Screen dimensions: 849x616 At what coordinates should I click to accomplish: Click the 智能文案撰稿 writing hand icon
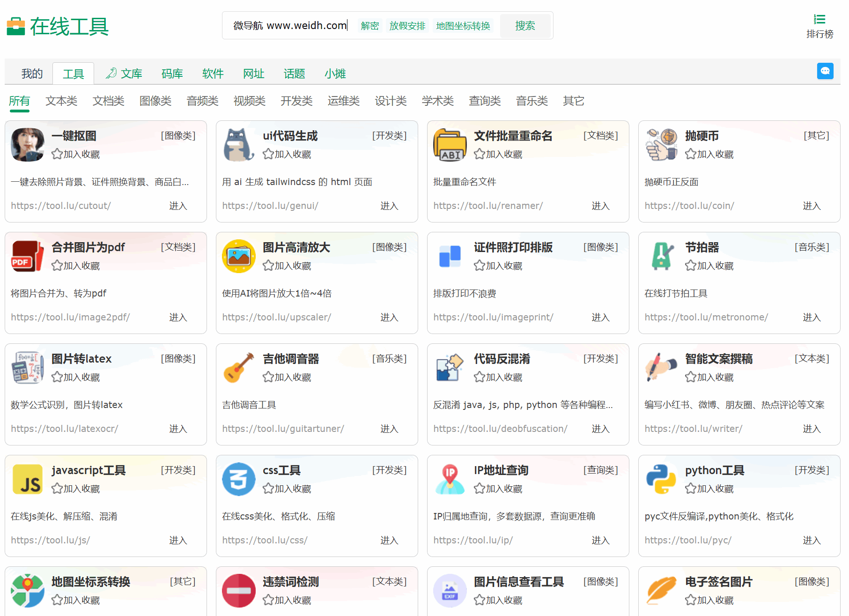pyautogui.click(x=661, y=368)
